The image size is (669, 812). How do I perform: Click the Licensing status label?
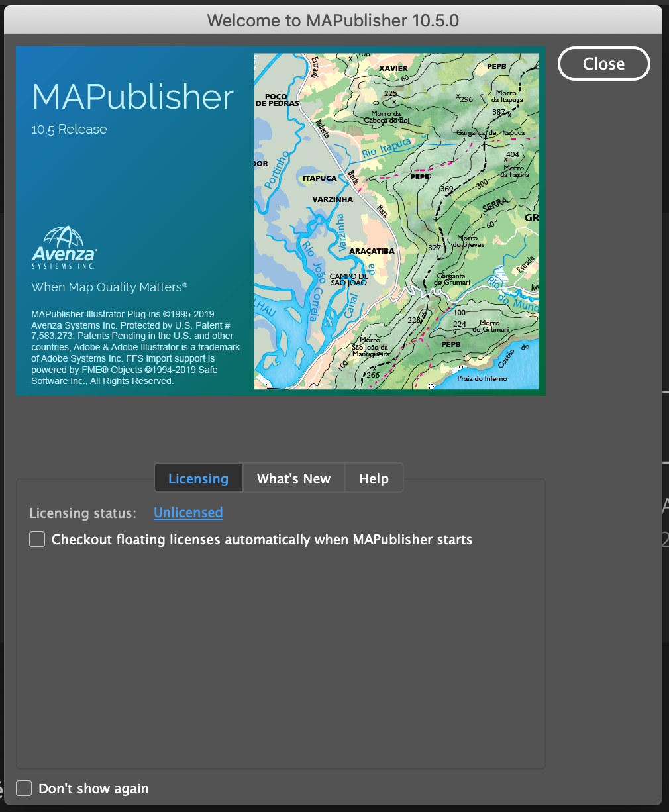(x=83, y=513)
